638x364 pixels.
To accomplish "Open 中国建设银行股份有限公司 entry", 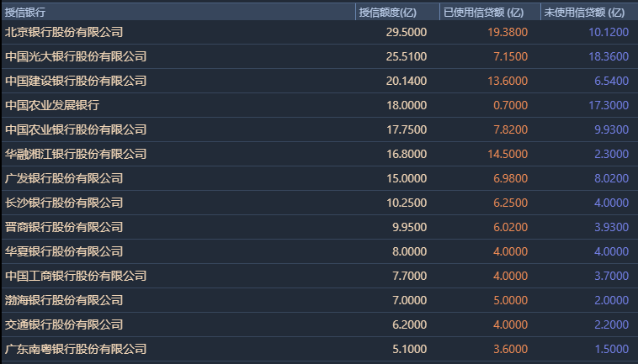I will pyautogui.click(x=76, y=81).
